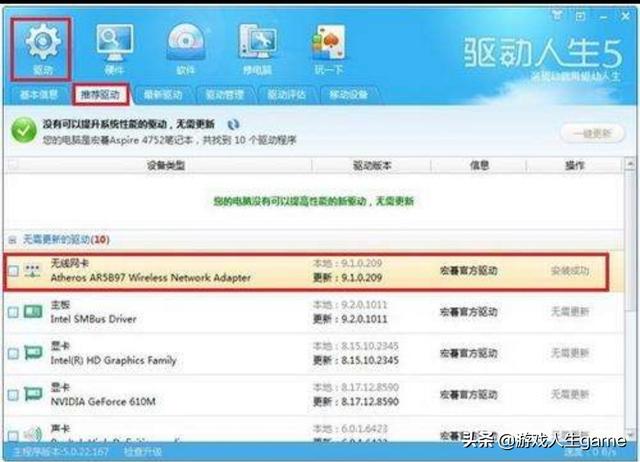Image resolution: width=640 pixels, height=462 pixels.
Task: Open the 软件 disc section
Action: tap(186, 49)
